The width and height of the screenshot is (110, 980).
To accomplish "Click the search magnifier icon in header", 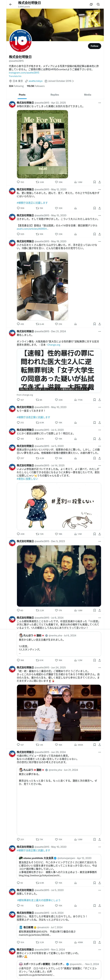I will click(98, 5).
